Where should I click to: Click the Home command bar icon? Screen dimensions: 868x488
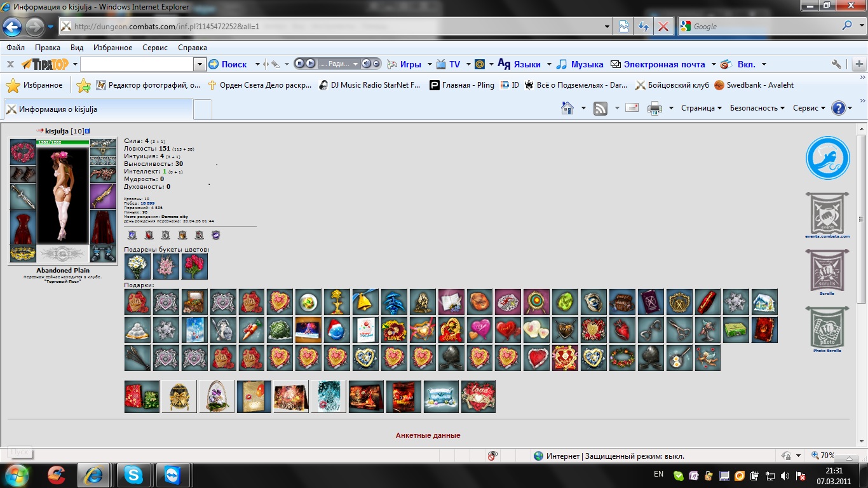567,108
